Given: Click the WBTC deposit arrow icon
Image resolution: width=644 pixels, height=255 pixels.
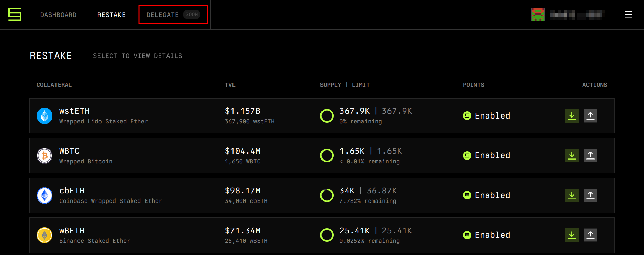Looking at the screenshot, I should pos(572,155).
